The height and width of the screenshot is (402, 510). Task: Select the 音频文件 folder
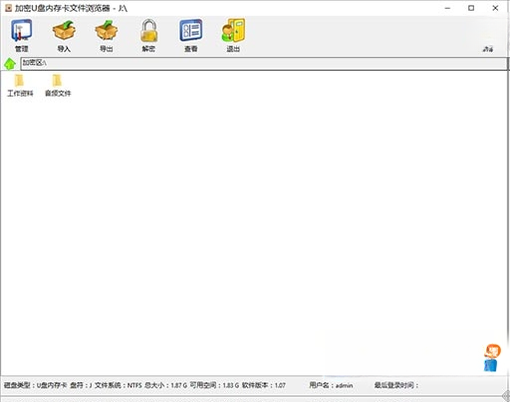pos(58,86)
